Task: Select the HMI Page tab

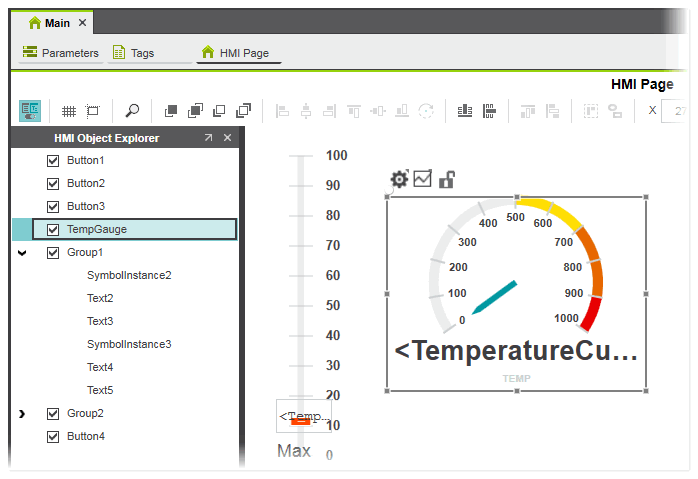Action: click(236, 52)
